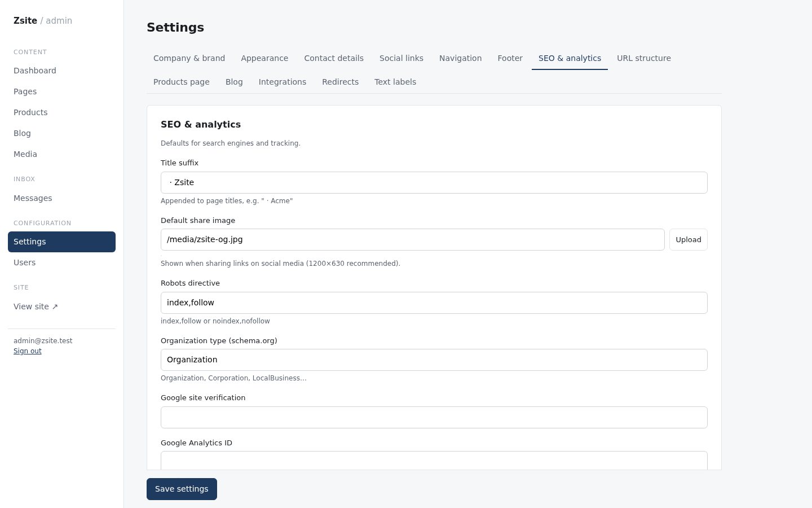Click the View site external link
Screen dimensions: 812x508
61,306
